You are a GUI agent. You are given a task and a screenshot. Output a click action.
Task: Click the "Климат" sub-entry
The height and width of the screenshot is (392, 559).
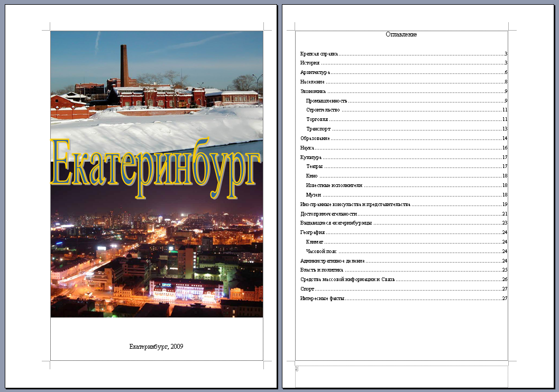pyautogui.click(x=406, y=242)
